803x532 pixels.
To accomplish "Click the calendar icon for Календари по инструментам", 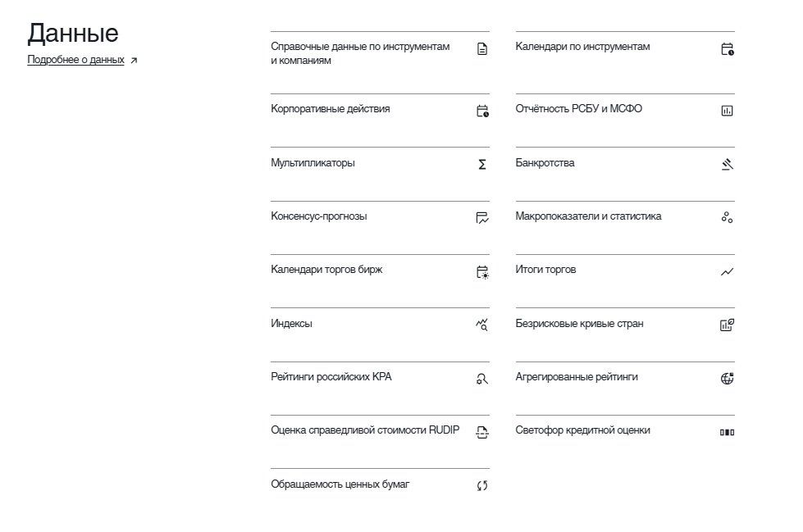I will point(728,49).
